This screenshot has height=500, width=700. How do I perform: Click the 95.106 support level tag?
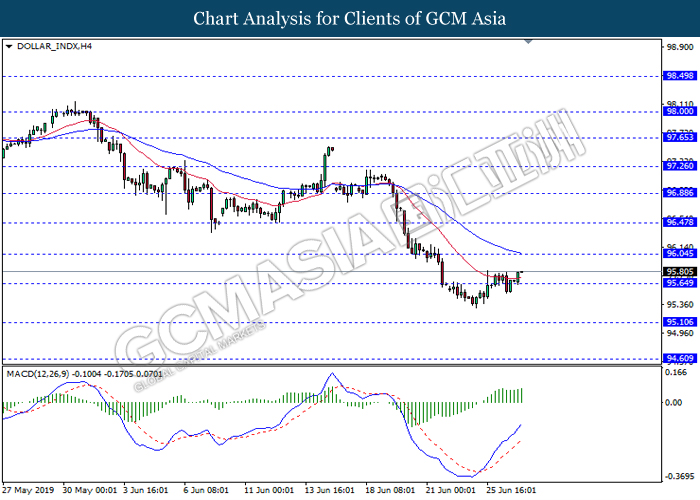pos(679,322)
